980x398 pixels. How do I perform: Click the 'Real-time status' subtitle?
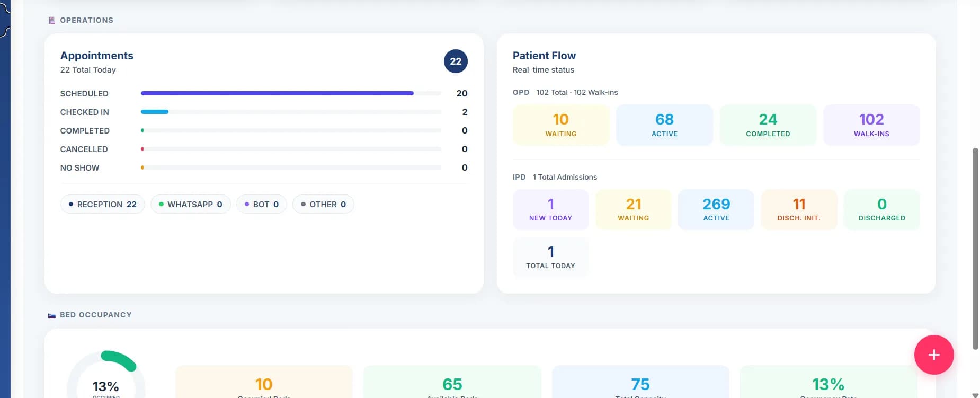click(x=544, y=70)
